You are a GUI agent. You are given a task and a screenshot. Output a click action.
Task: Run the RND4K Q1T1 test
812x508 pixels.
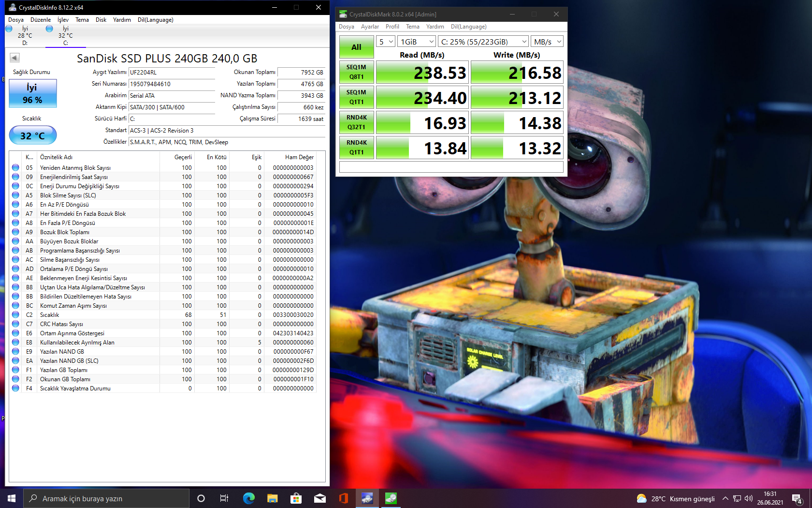click(x=357, y=148)
